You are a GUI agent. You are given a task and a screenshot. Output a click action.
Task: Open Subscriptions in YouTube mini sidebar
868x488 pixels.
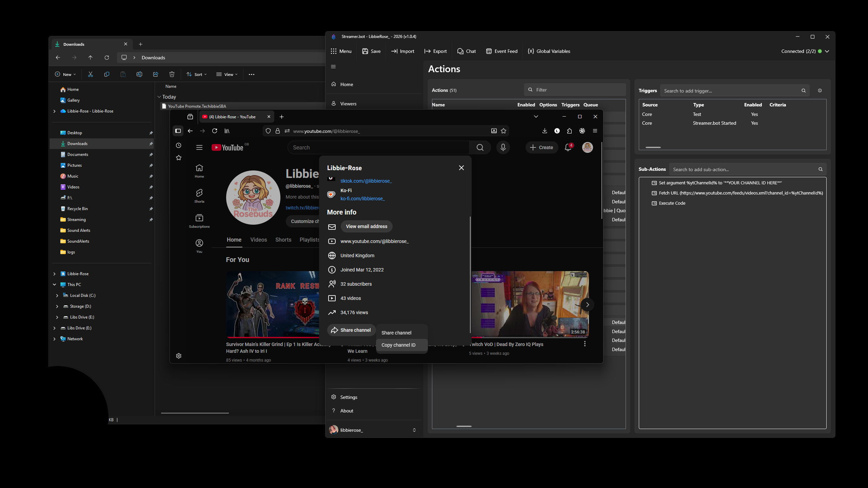point(199,221)
